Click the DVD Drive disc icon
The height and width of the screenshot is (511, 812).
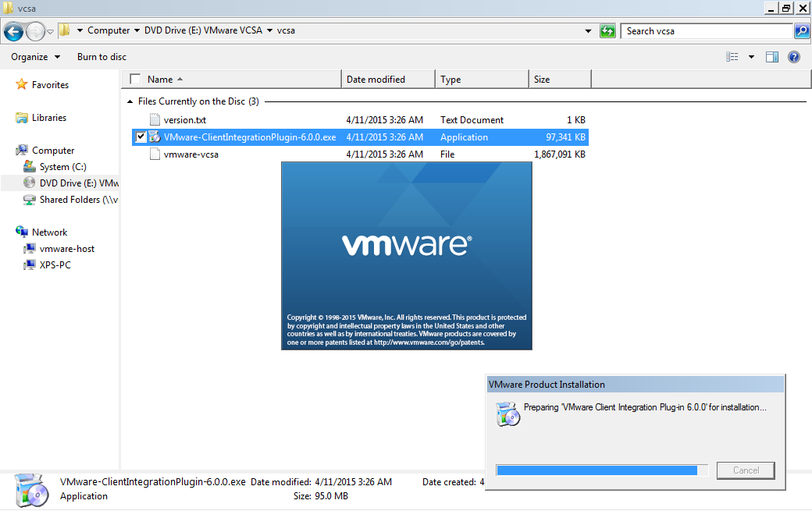(x=30, y=183)
